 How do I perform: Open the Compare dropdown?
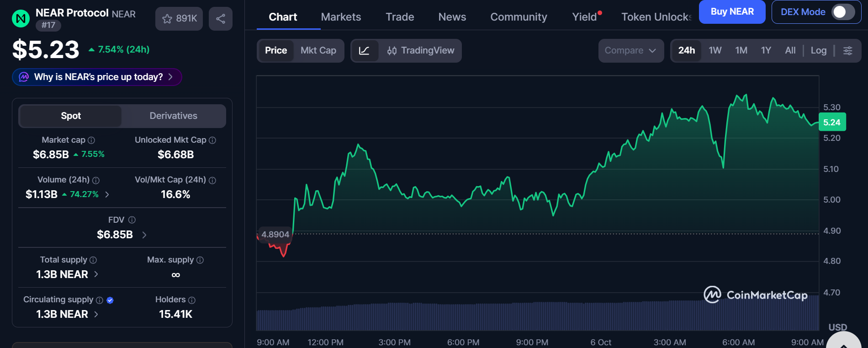(x=631, y=50)
